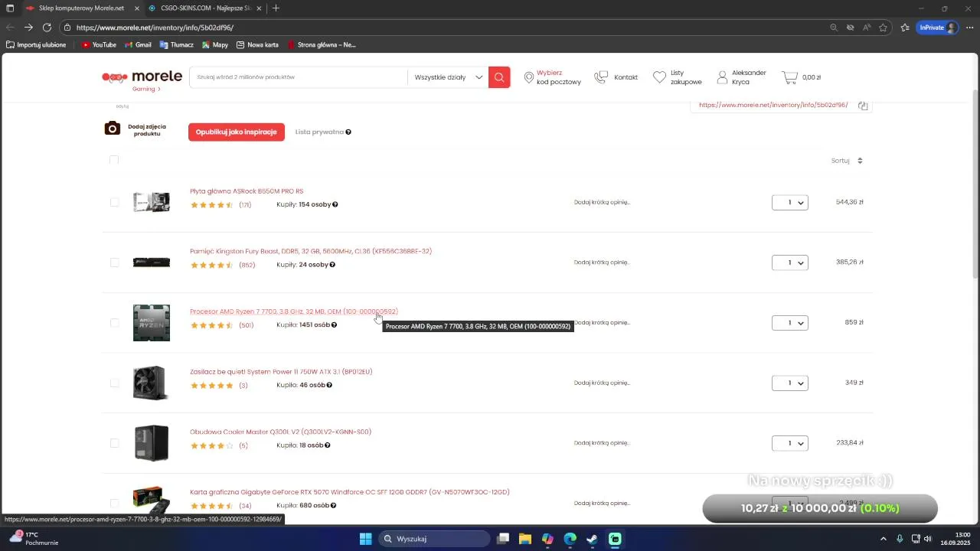Open the YouTube bookmark

99,45
